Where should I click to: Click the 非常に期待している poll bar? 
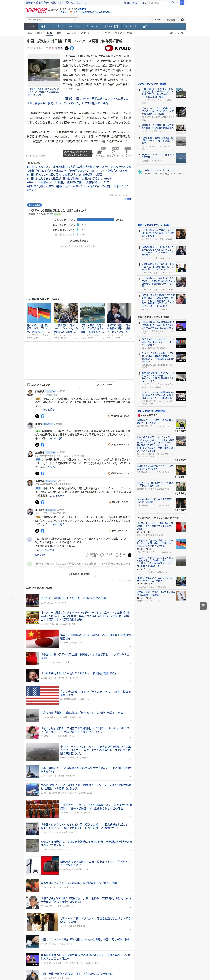click(x=96, y=220)
